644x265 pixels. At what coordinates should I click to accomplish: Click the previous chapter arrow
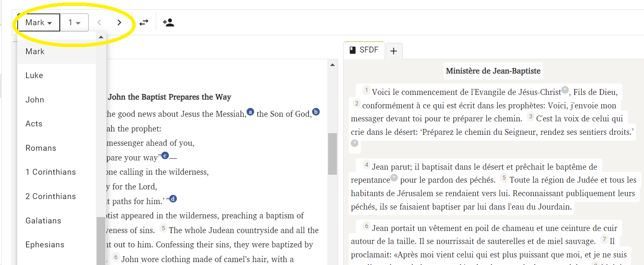99,23
